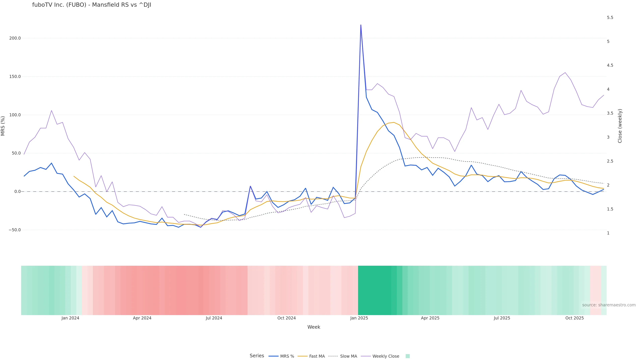The image size is (644, 362).
Task: Click the purple Weekly Close legend line icon
Action: (x=366, y=356)
